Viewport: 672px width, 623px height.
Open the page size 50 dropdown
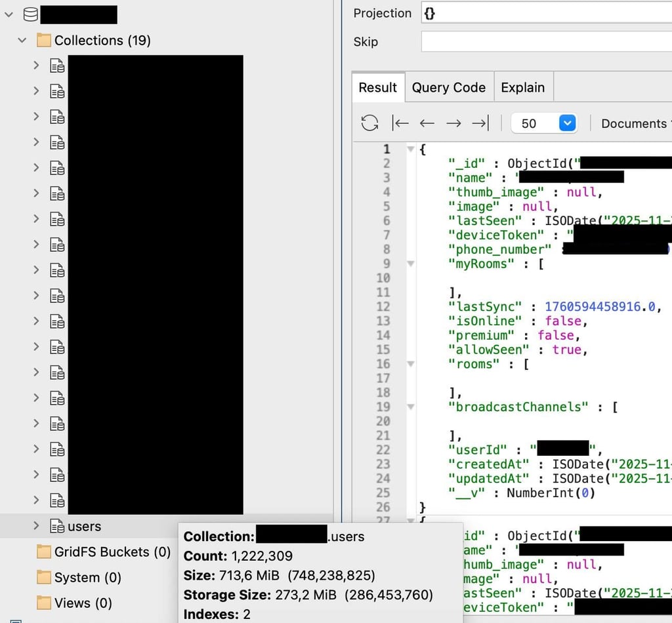567,123
